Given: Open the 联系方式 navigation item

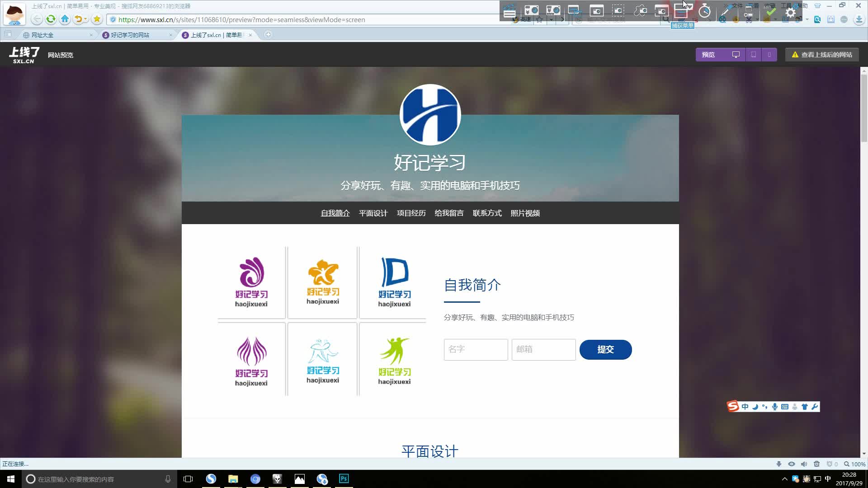Looking at the screenshot, I should pos(487,213).
